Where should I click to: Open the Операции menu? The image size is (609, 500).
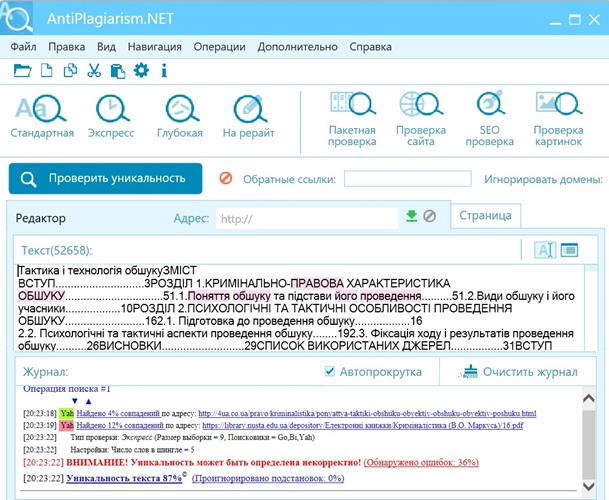point(219,47)
